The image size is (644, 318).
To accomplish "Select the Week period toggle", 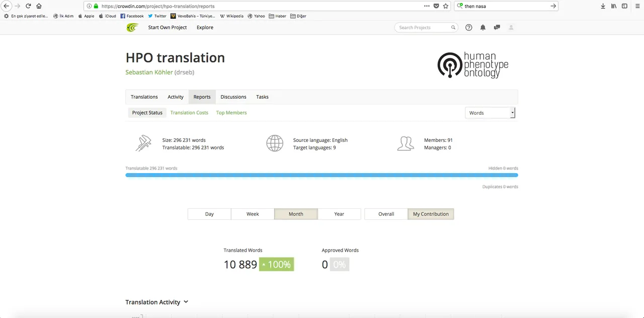I will pyautogui.click(x=253, y=214).
